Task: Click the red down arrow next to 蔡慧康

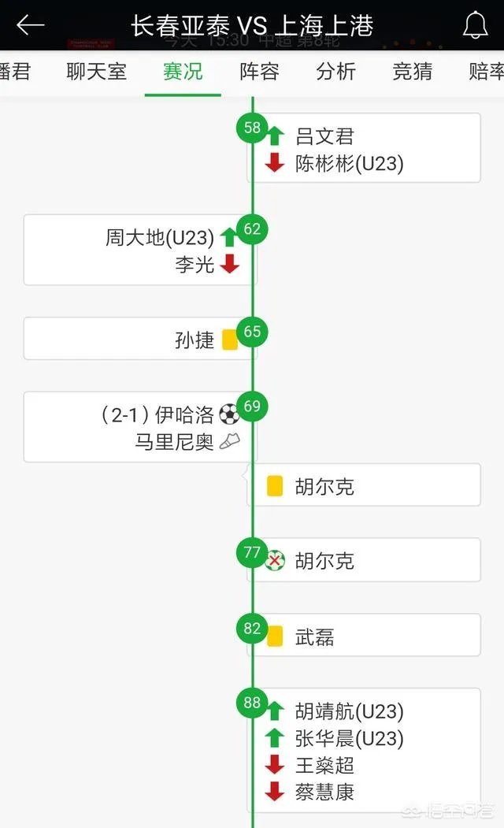Action: [274, 793]
